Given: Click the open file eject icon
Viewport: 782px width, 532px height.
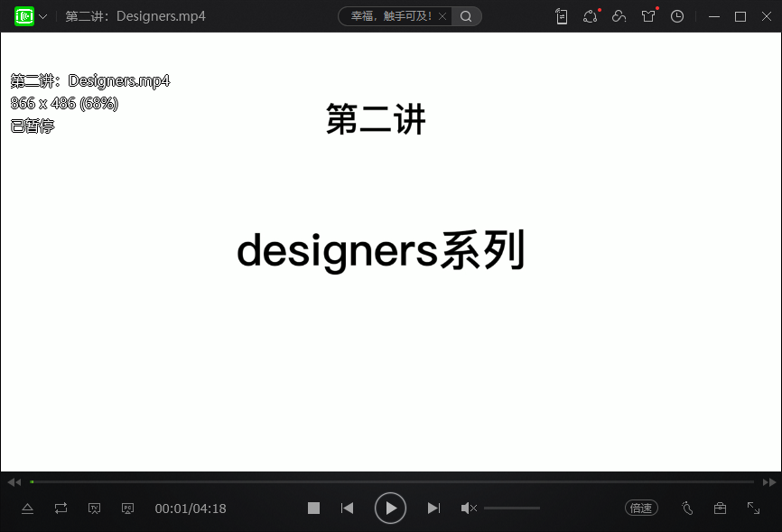Looking at the screenshot, I should 27,509.
